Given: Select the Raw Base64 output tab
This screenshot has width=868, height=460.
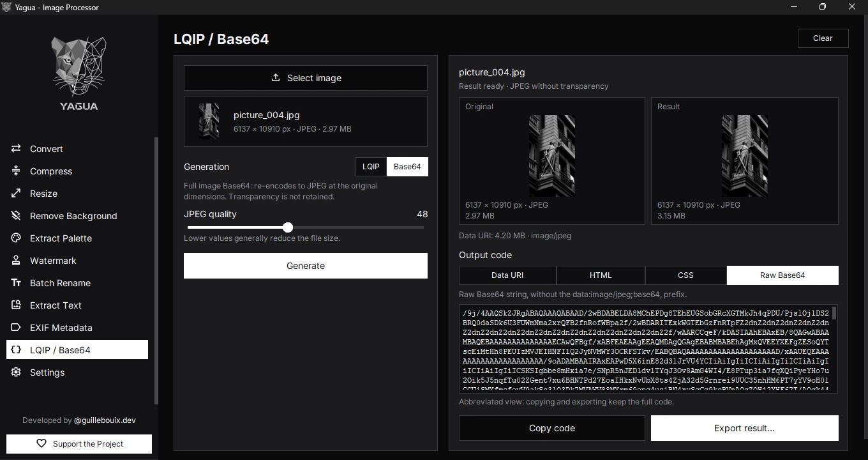Looking at the screenshot, I should (x=782, y=275).
